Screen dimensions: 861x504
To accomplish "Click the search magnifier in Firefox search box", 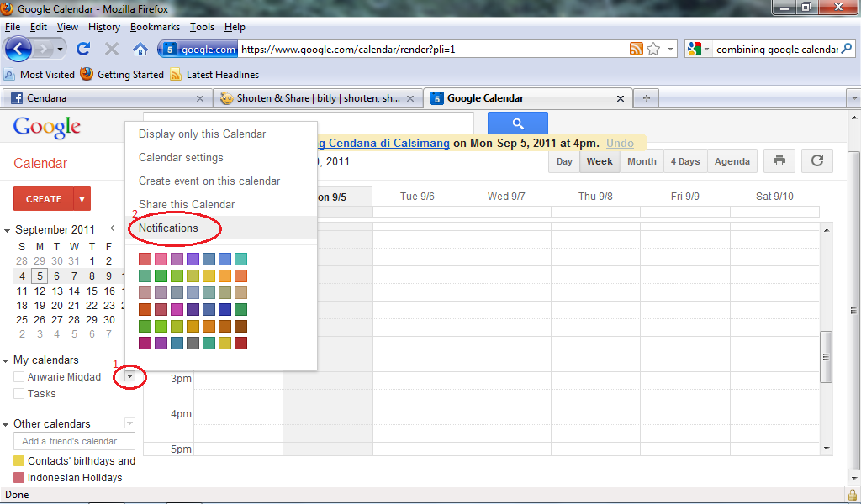I will click(846, 49).
